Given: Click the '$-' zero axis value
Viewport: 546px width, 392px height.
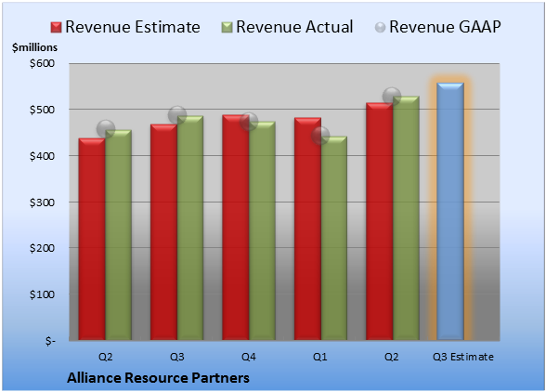Looking at the screenshot, I should [x=50, y=341].
